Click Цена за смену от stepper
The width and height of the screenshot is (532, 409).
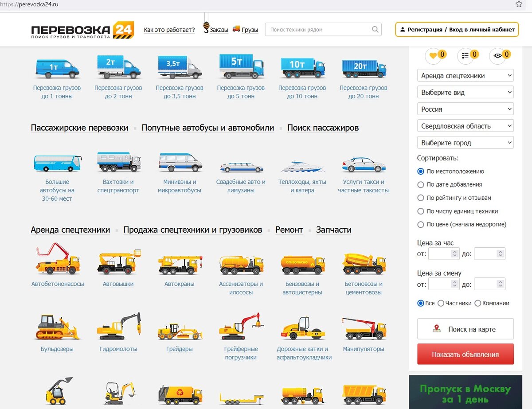click(x=454, y=284)
